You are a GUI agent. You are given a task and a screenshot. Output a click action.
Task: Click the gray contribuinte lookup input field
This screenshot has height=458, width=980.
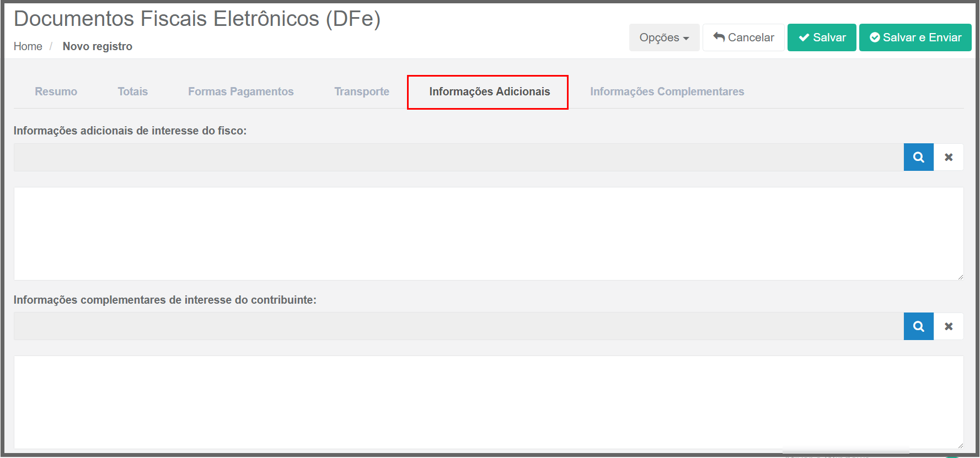pos(458,326)
